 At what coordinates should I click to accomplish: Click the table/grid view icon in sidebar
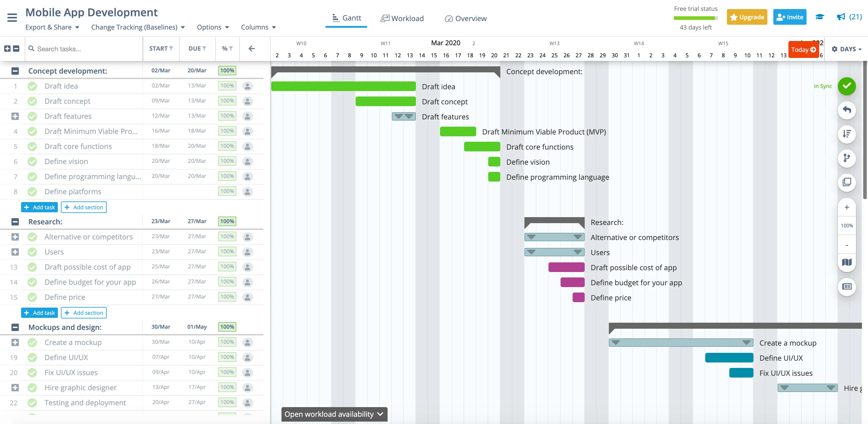tap(848, 286)
